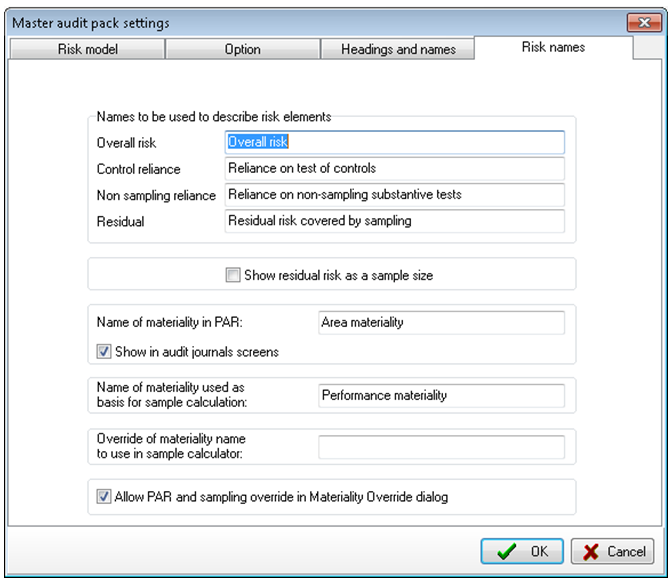Viewport: 671px width, 585px height.
Task: Switch to the Risk model tab
Action: (88, 49)
